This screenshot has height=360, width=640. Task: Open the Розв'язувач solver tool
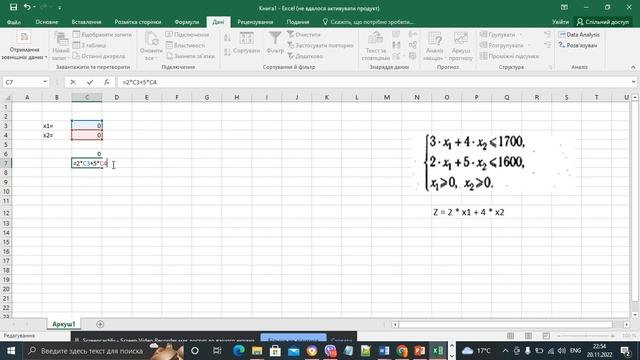point(578,45)
